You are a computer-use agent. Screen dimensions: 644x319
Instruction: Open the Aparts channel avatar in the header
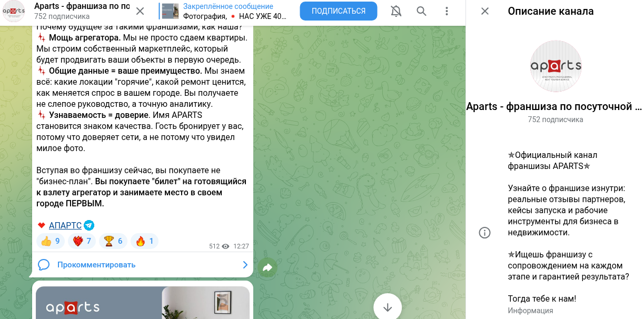[x=14, y=11]
